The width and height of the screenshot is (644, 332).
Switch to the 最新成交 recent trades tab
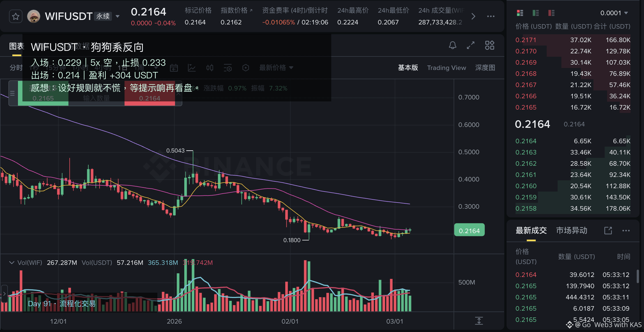[531, 231]
